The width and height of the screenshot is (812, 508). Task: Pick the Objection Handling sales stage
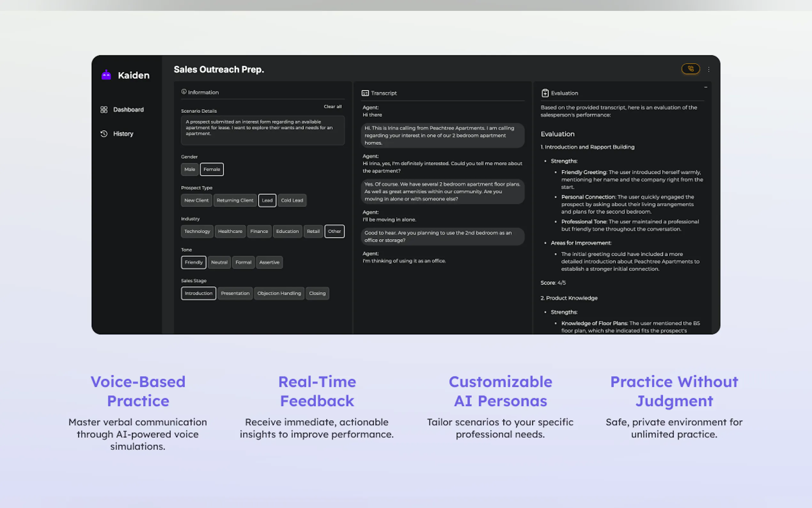click(x=279, y=293)
